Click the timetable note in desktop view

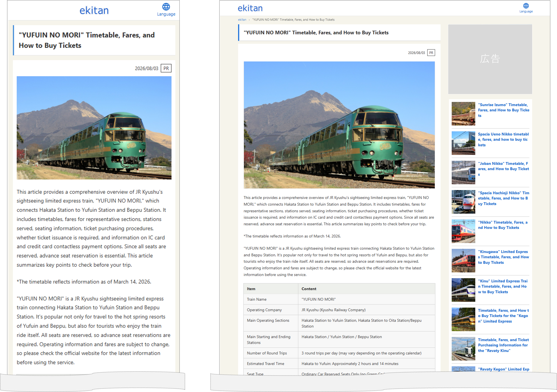coord(292,236)
